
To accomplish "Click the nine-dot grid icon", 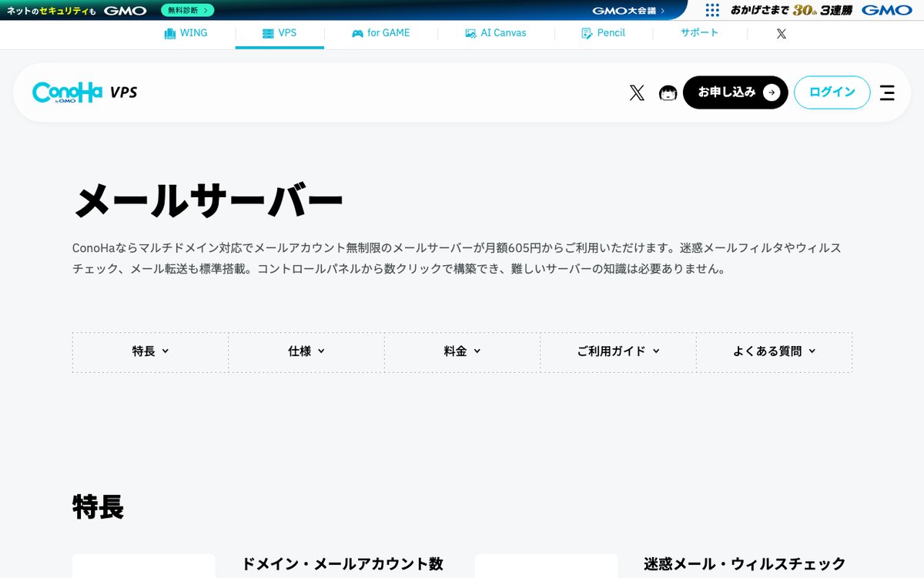I will click(x=712, y=10).
